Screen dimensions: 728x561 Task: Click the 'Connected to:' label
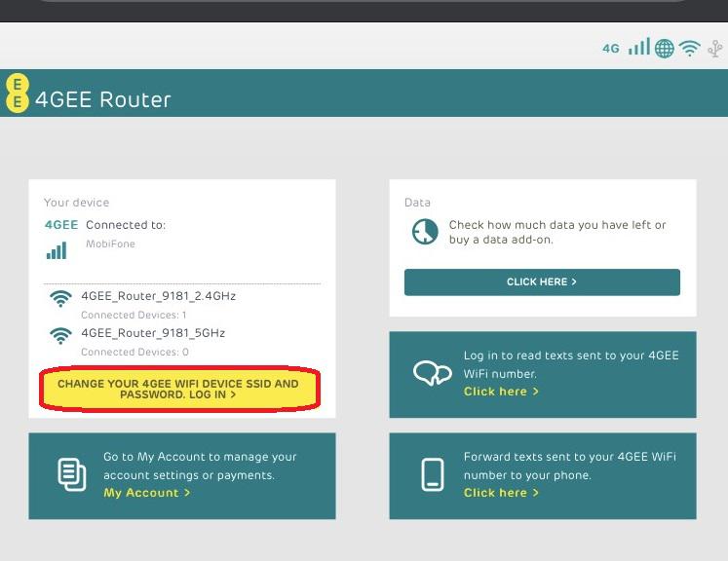(126, 225)
